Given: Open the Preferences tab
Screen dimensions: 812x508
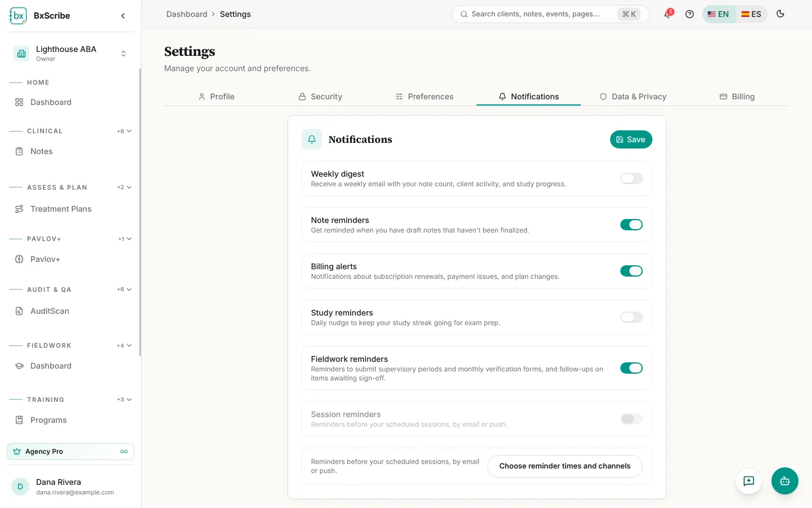Looking at the screenshot, I should click(x=425, y=97).
